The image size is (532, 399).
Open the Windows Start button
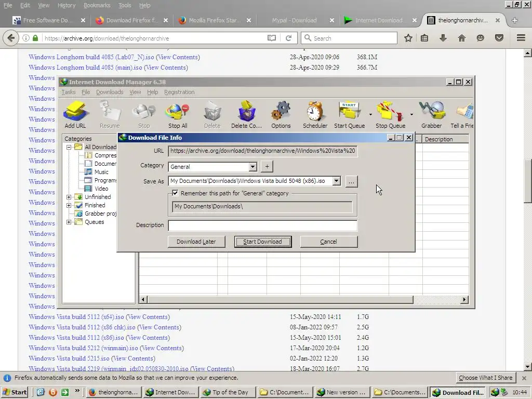click(15, 392)
